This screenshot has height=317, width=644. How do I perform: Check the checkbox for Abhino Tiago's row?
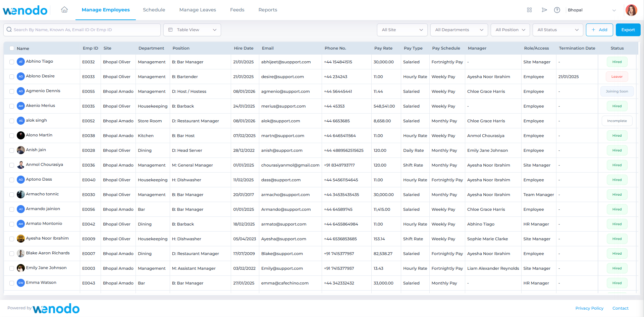[12, 62]
